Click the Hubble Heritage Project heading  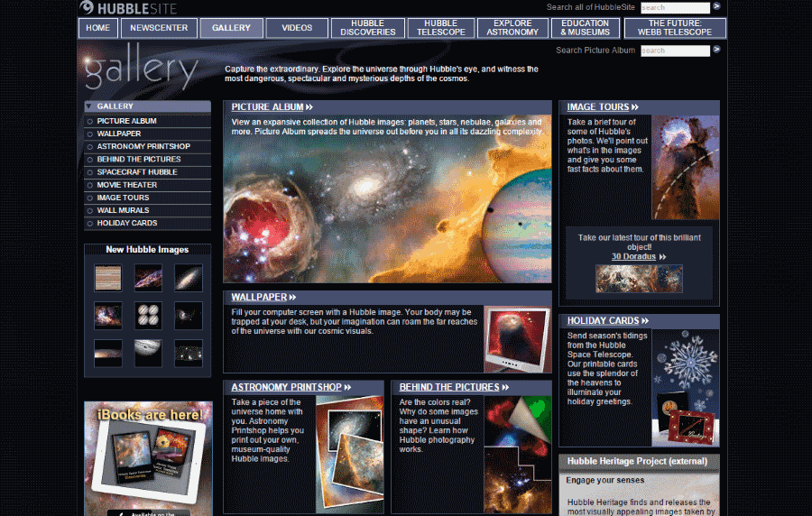point(637,461)
